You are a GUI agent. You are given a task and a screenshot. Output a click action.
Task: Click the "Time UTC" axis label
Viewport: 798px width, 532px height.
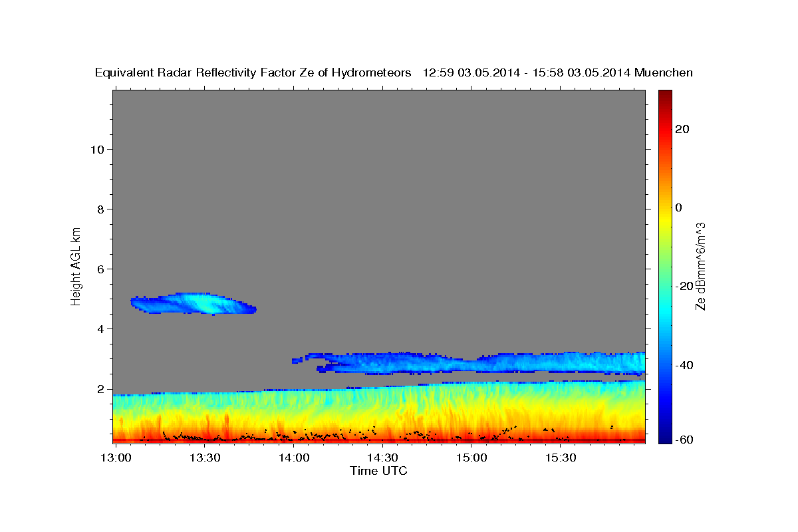click(378, 471)
